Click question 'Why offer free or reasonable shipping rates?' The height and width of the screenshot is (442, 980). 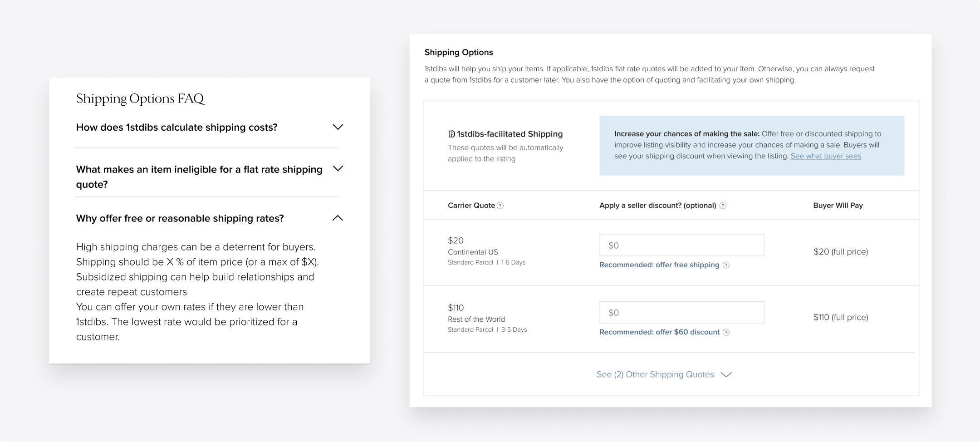tap(180, 218)
